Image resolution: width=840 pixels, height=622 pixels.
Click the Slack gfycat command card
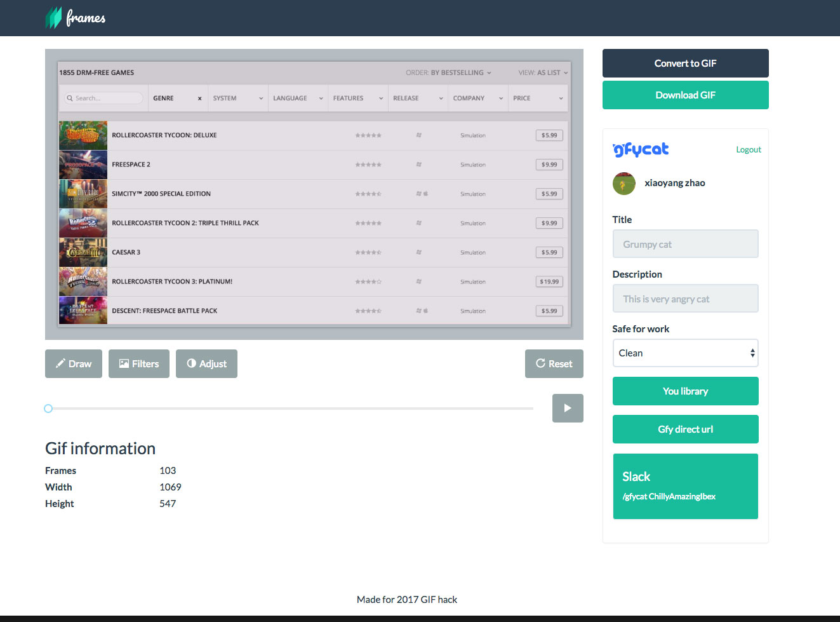(685, 487)
